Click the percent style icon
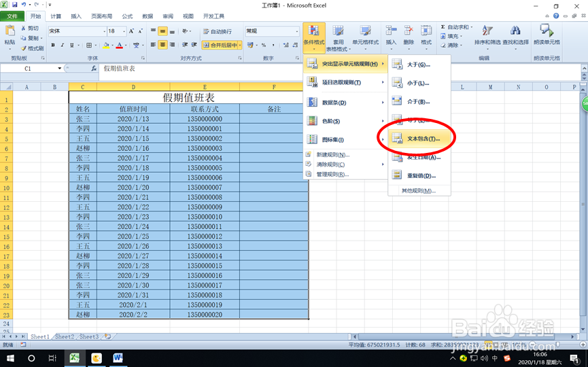Screen dimensions: 588x367 pos(264,45)
